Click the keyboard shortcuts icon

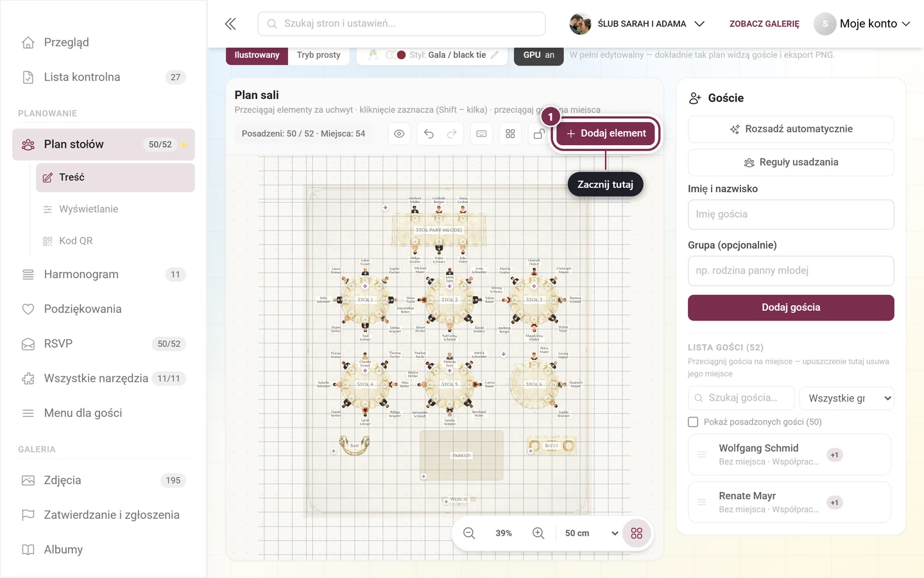click(x=481, y=134)
